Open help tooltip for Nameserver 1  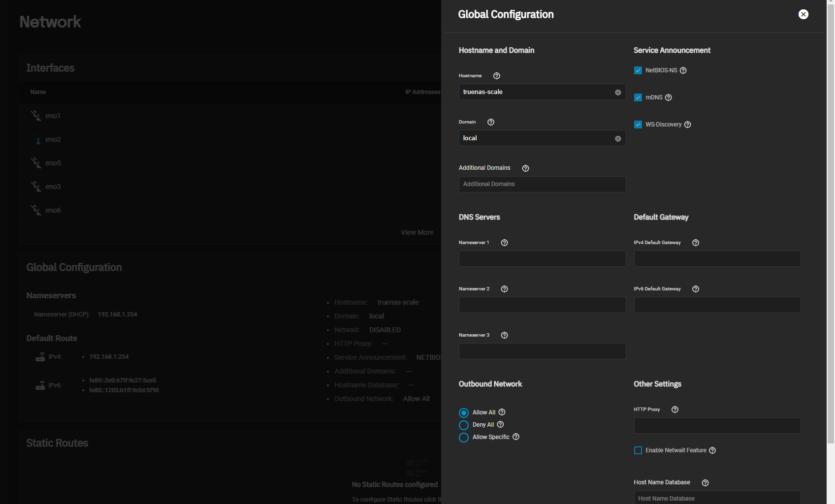504,243
